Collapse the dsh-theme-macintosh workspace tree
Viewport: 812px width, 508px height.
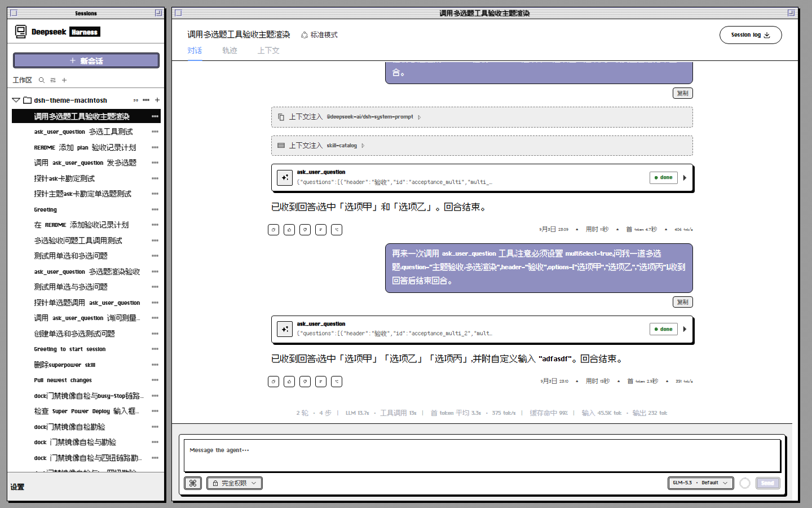pyautogui.click(x=16, y=100)
